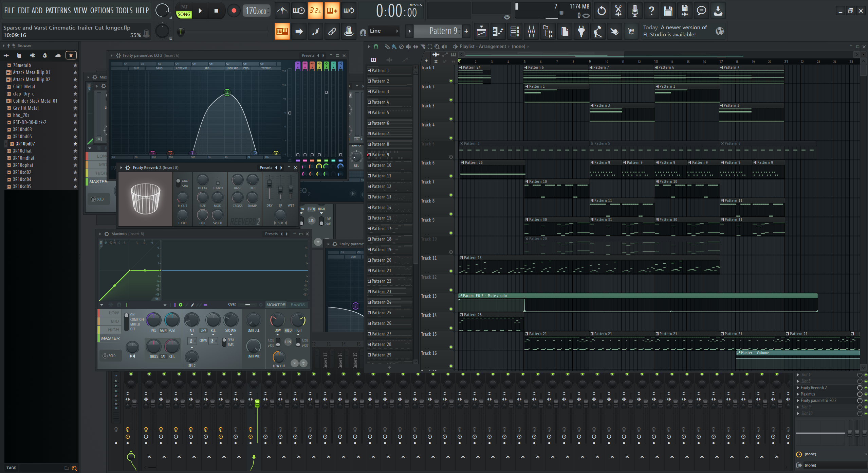Add new pattern with plus button
The height and width of the screenshot is (473, 868).
pos(466,31)
